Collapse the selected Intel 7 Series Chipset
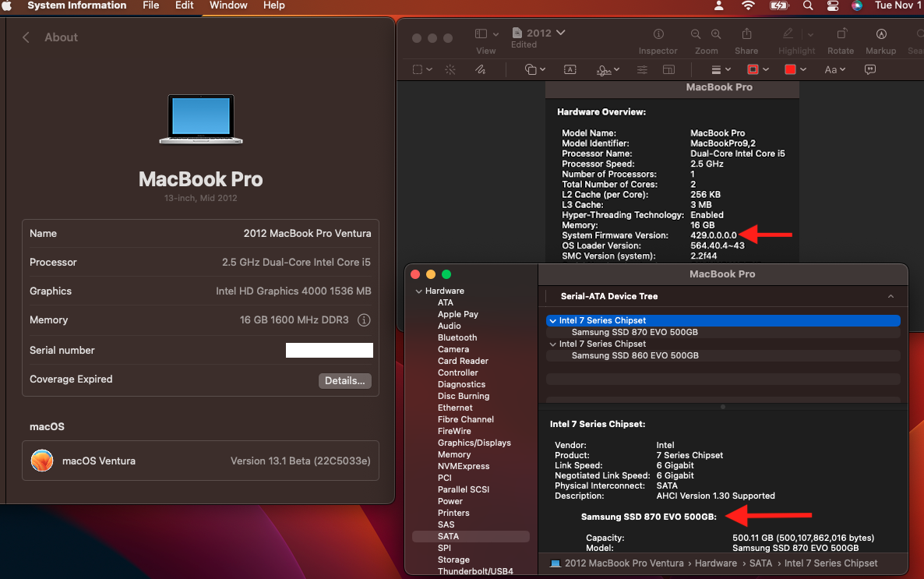The image size is (924, 579). pyautogui.click(x=552, y=320)
